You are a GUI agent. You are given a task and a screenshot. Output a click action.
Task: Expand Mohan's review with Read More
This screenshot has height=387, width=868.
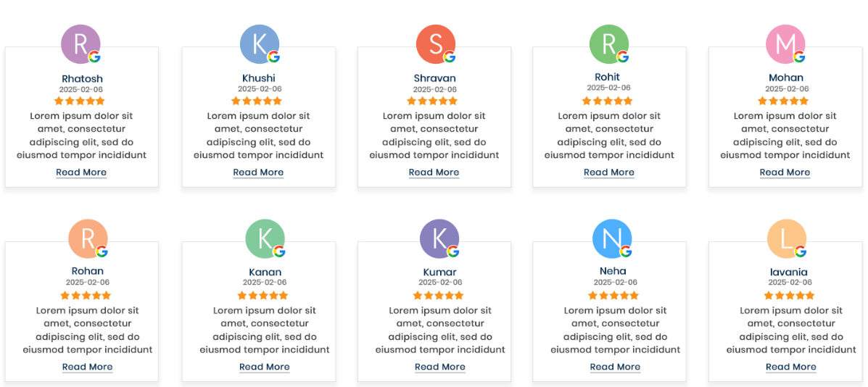pyautogui.click(x=785, y=172)
